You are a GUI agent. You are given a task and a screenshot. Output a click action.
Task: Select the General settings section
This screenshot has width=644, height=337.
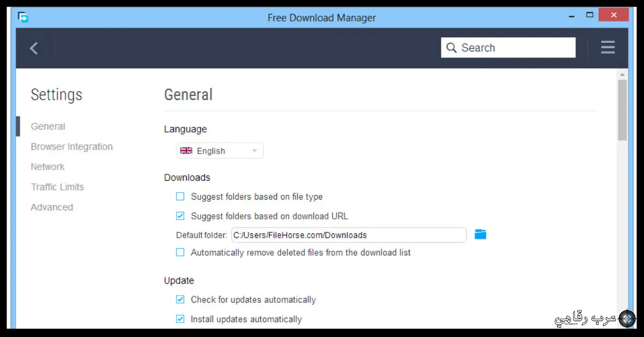coord(48,126)
